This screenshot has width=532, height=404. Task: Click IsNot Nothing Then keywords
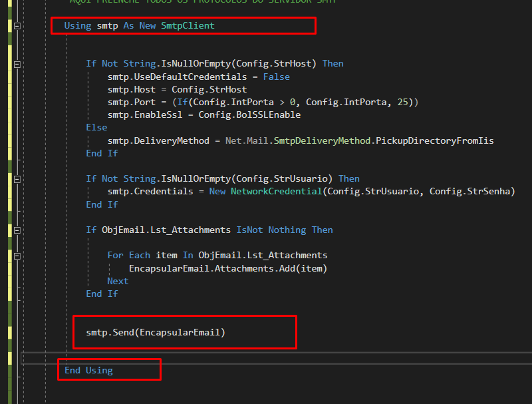pyautogui.click(x=285, y=230)
